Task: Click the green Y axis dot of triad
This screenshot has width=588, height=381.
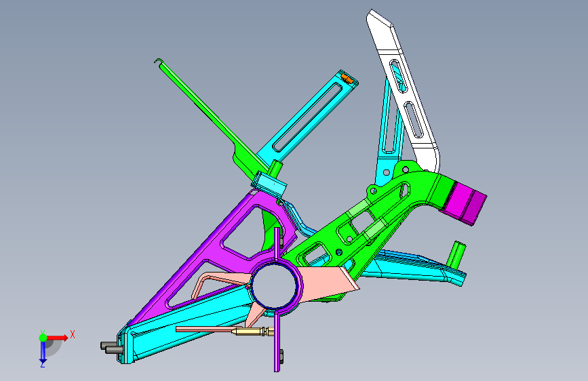Action: pyautogui.click(x=43, y=338)
